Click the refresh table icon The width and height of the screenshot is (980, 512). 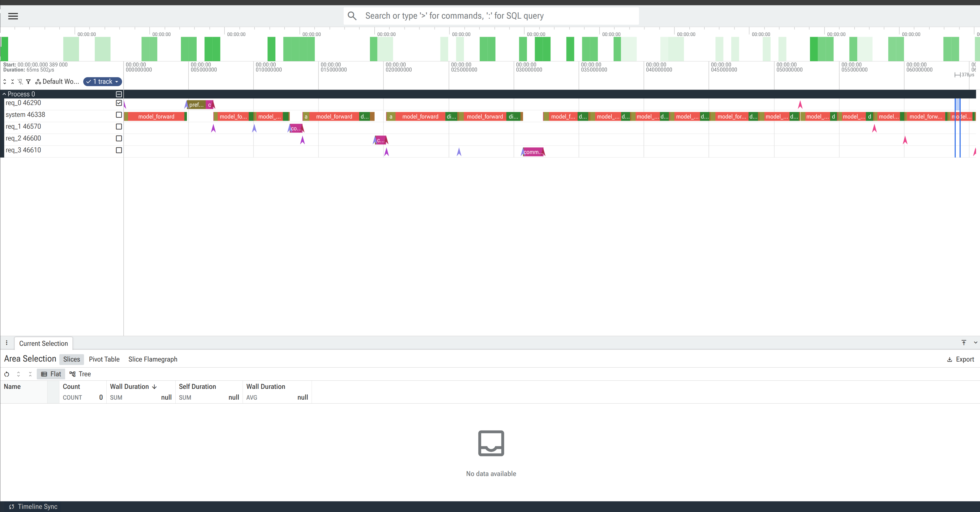(7, 374)
